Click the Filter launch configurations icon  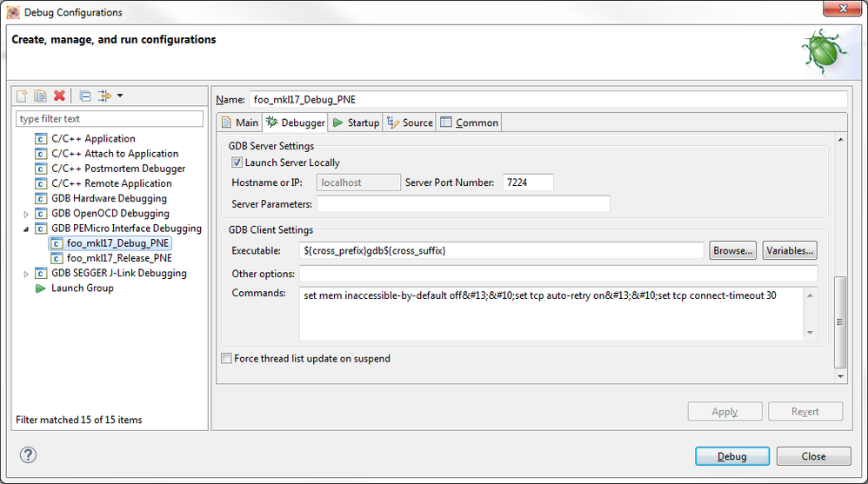click(104, 96)
